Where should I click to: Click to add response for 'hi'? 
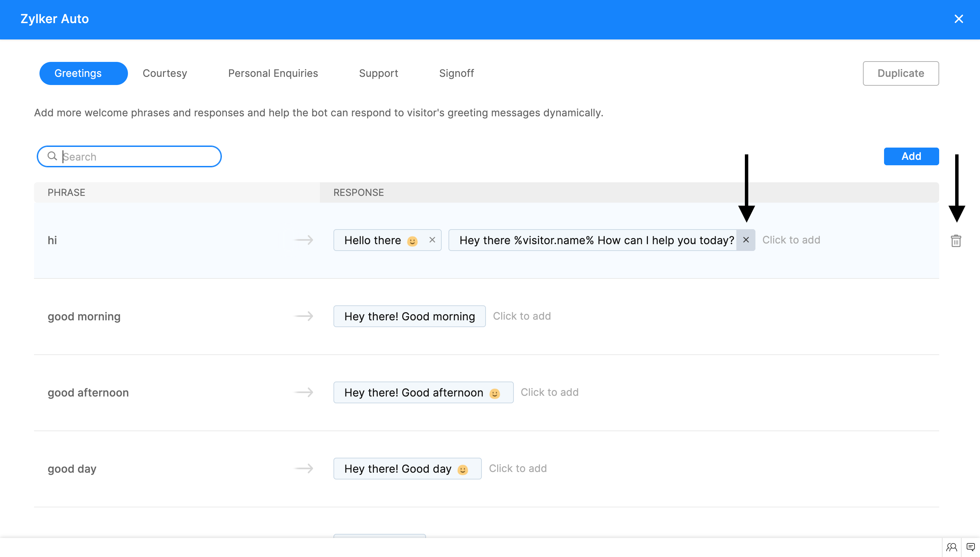pyautogui.click(x=791, y=240)
